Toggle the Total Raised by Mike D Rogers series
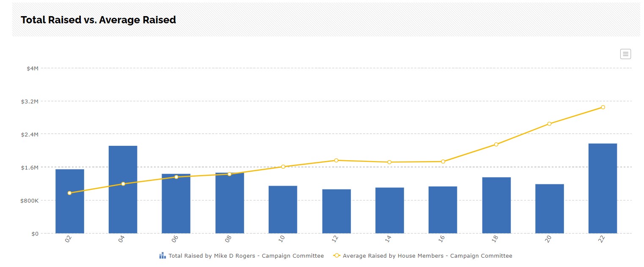Screen dimensions: 644x267 coord(242,256)
